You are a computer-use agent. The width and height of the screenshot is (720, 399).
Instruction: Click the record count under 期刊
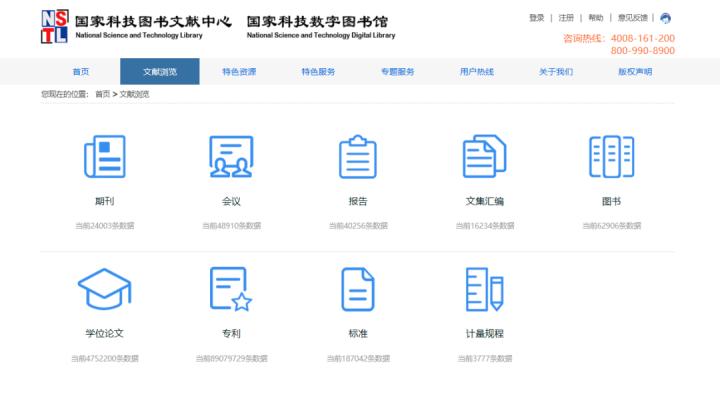click(105, 225)
